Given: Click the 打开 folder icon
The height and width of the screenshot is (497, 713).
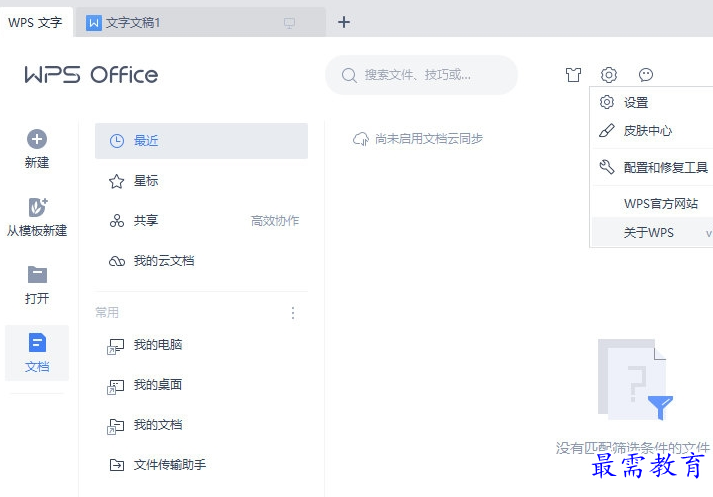Looking at the screenshot, I should click(x=37, y=275).
